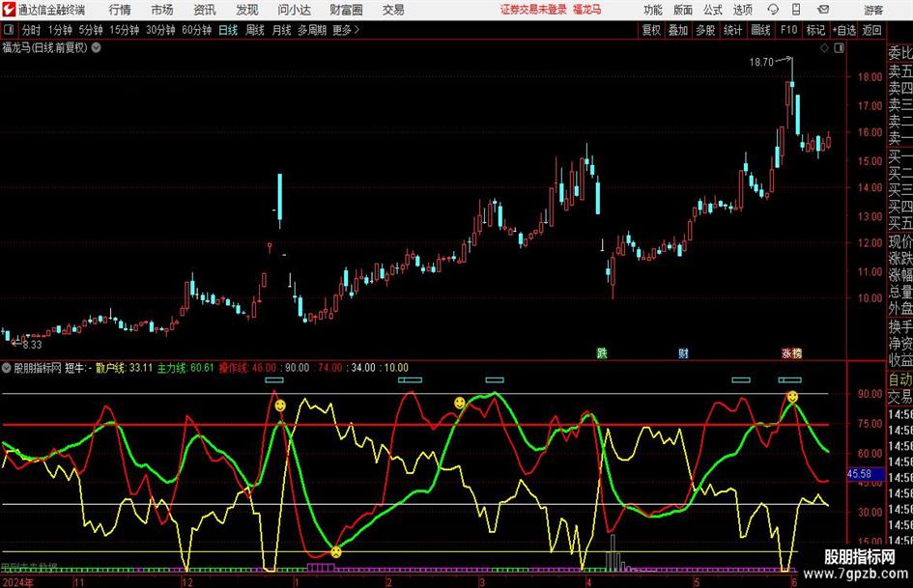Image resolution: width=913 pixels, height=588 pixels.
Task: Click the smiley icon near the March indicator peak
Action: (x=460, y=403)
